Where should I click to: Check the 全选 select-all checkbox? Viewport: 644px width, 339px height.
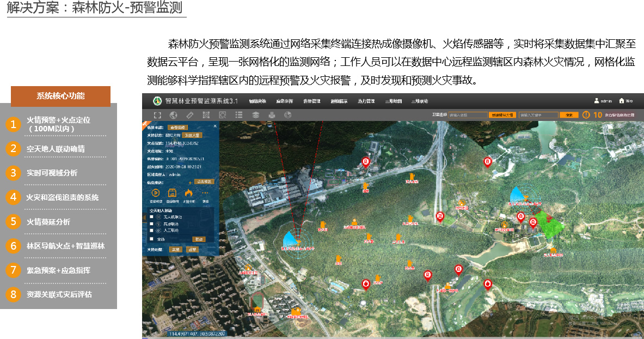tap(151, 239)
